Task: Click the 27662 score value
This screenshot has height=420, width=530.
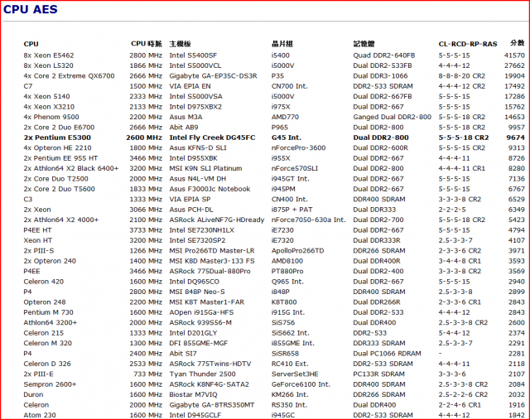Action: coord(514,65)
